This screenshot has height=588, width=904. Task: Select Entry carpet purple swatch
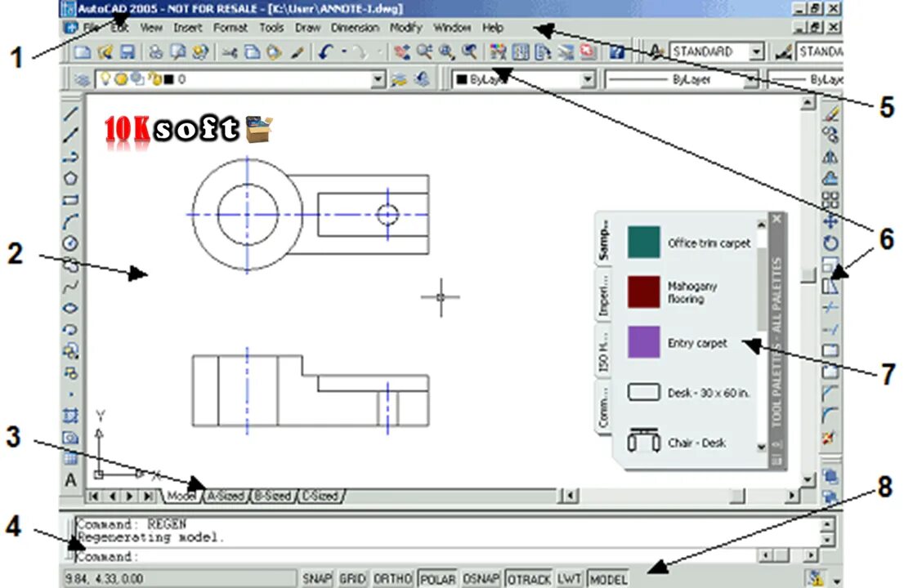(643, 342)
